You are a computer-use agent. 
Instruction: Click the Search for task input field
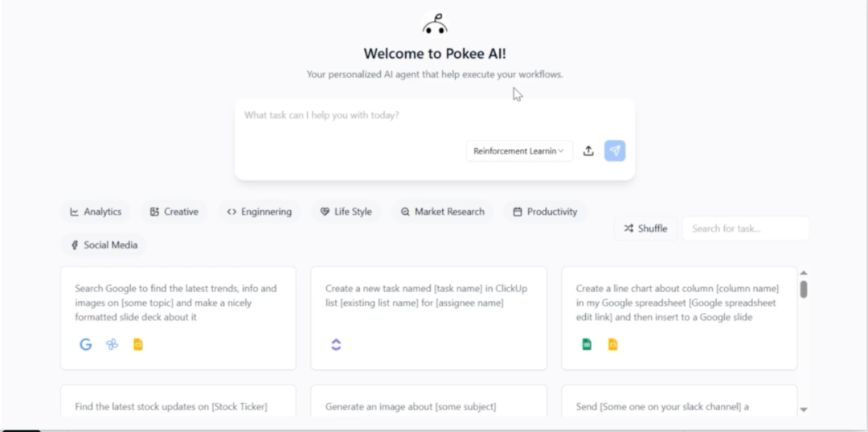745,228
